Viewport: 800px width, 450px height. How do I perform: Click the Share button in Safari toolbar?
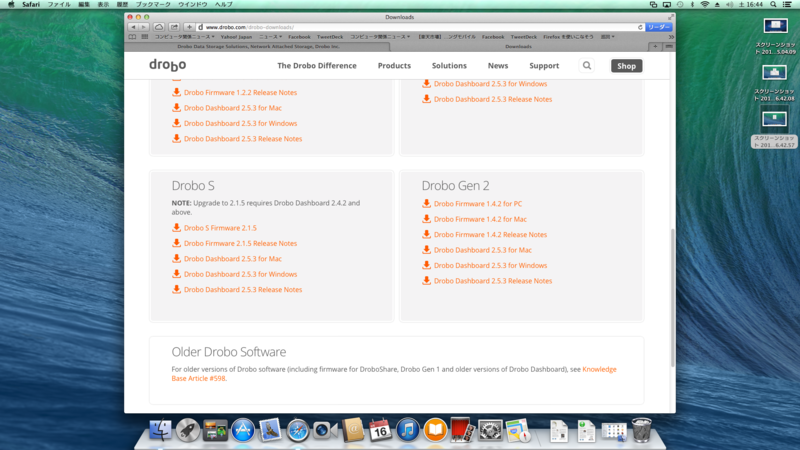[x=174, y=27]
